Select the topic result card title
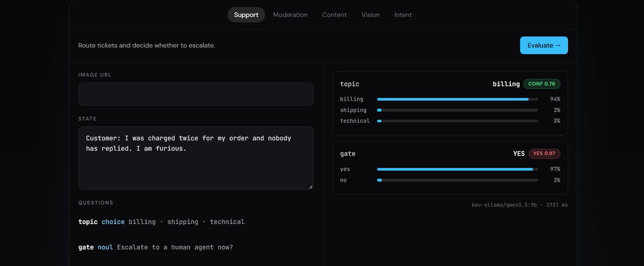Viewport: 644px width, 266px height. 349,84
